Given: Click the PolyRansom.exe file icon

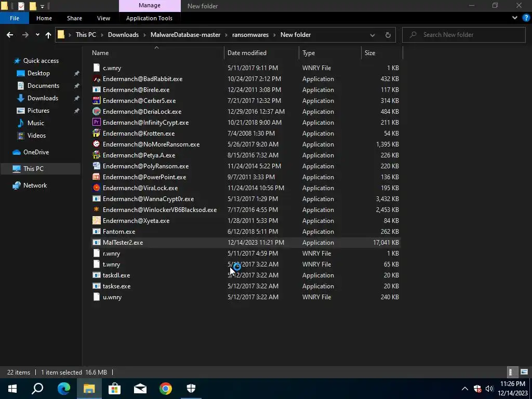Looking at the screenshot, I should 96,166.
